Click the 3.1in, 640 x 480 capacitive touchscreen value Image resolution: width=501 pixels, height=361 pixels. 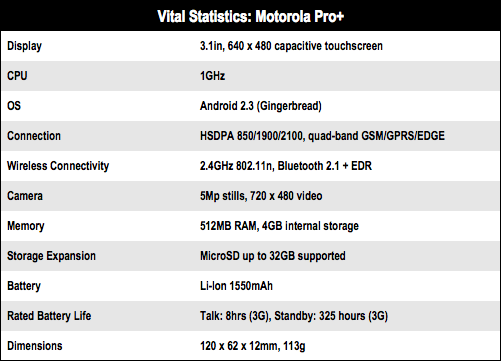point(291,46)
